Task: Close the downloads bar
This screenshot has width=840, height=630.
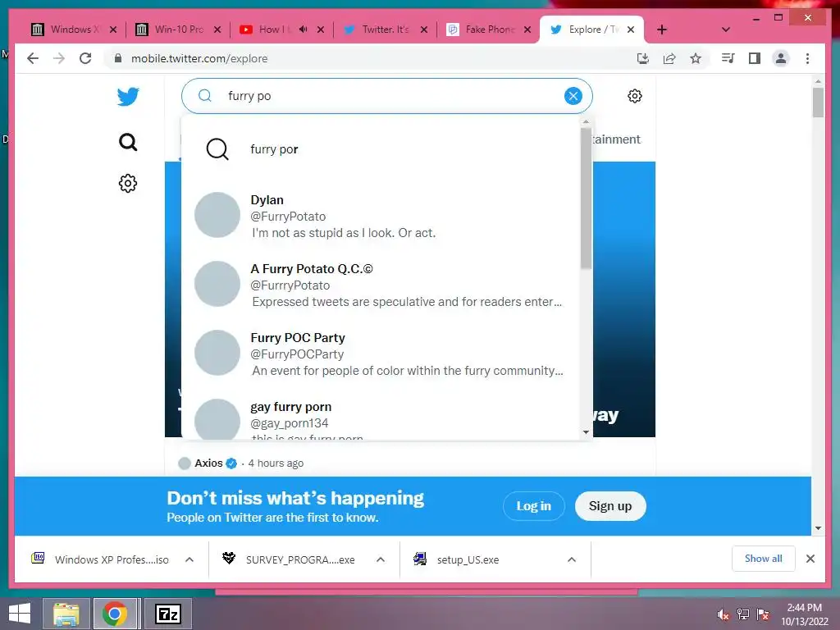Action: [810, 559]
